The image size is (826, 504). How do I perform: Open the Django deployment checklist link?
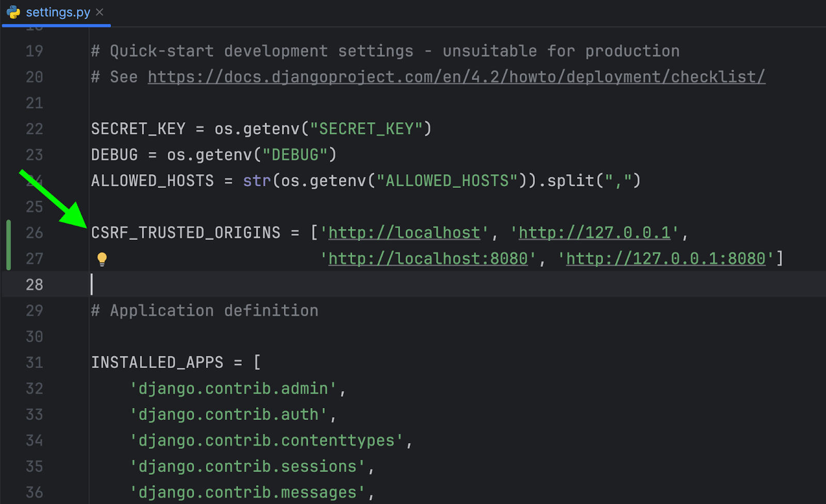(456, 77)
